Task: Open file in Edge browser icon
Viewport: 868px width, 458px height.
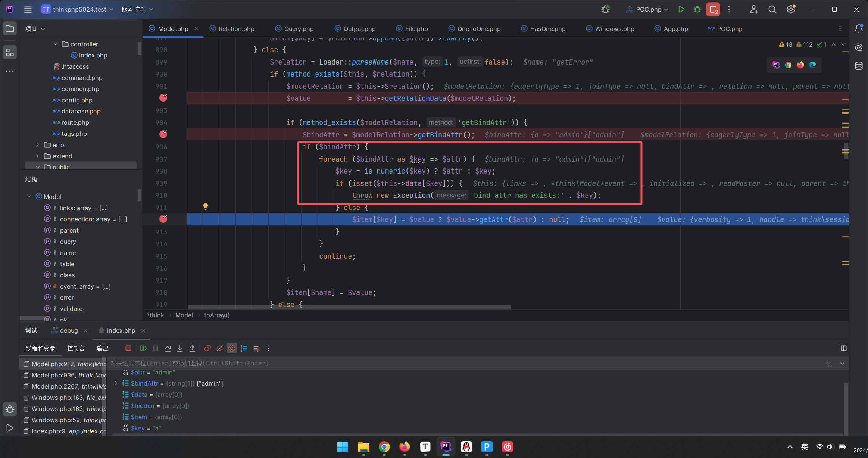Action: click(x=812, y=65)
